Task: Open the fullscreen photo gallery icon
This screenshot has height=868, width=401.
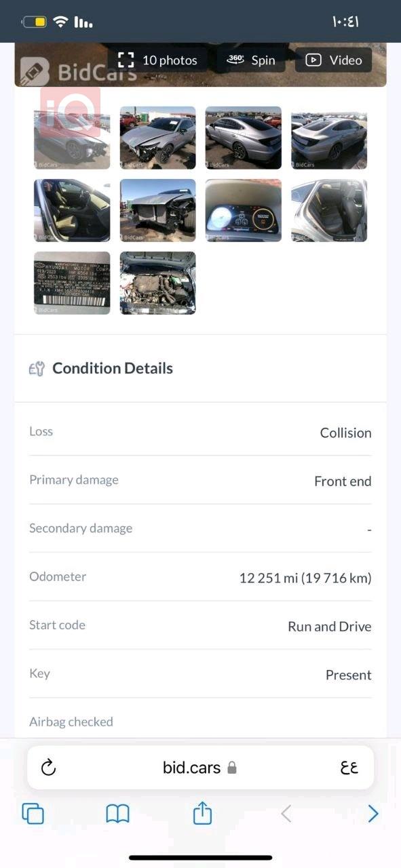Action: click(125, 60)
